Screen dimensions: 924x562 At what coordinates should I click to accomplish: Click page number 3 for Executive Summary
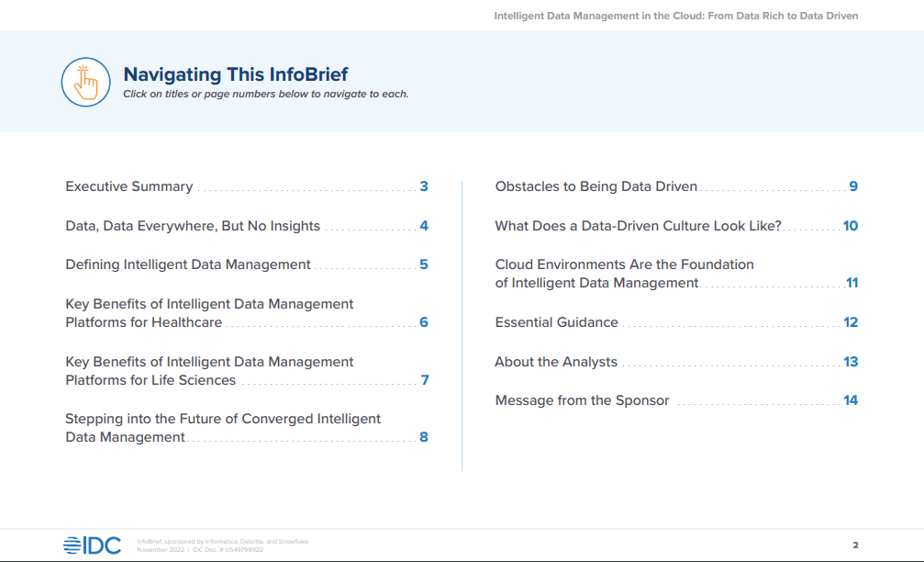[424, 186]
